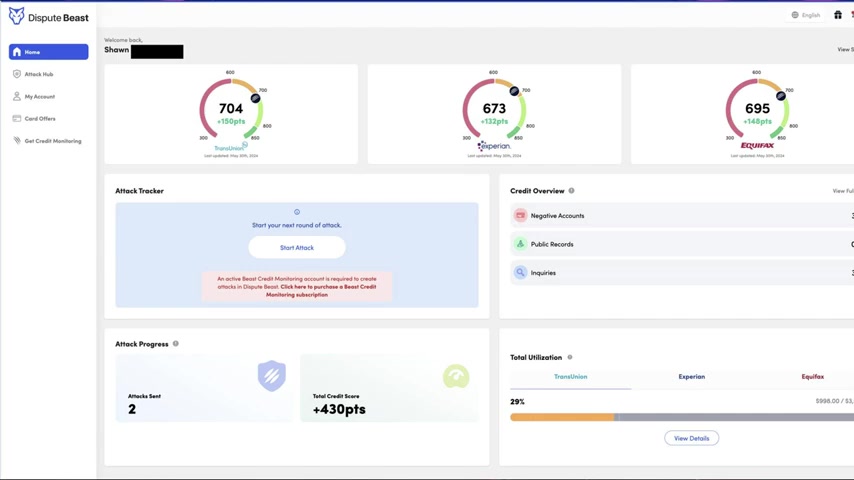
Task: Click the gauge icon on the Total Credit Score card
Action: click(456, 376)
